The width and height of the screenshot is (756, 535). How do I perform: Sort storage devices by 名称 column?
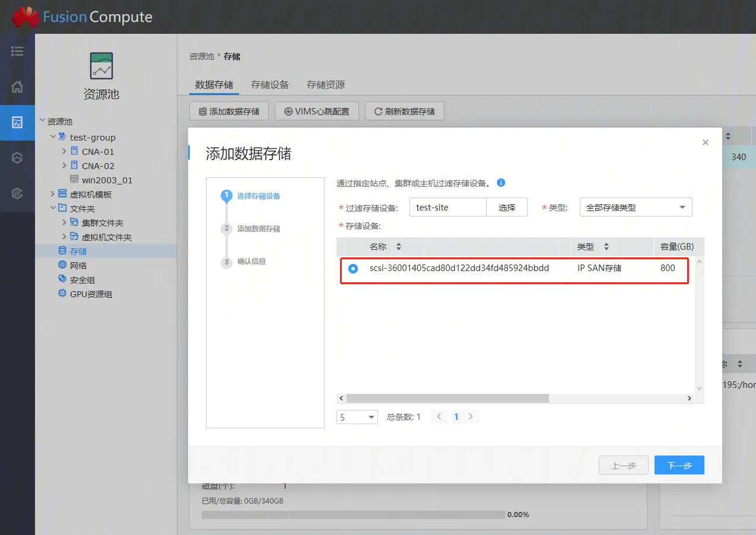pos(399,247)
